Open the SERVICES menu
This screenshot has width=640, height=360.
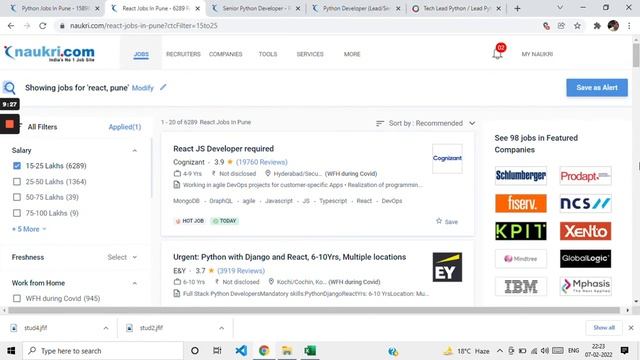coord(310,54)
